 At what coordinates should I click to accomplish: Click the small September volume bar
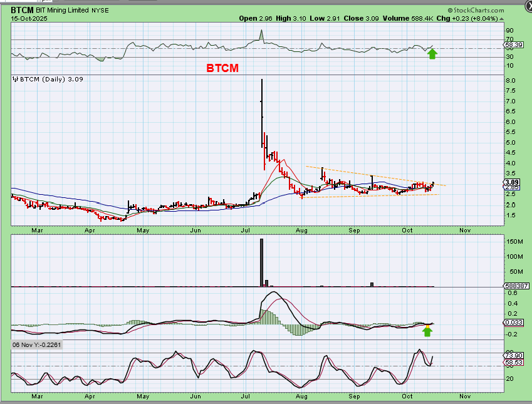[x=372, y=284]
